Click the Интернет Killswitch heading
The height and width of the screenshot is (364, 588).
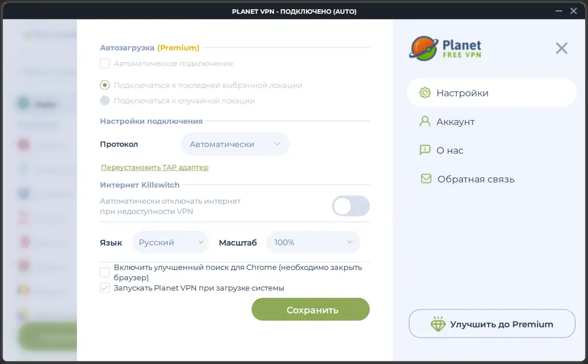[x=140, y=185]
